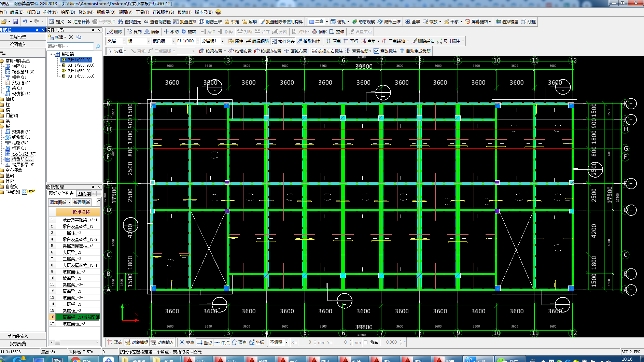Viewport: 644px width, 362px height.
Task: Collapse the 板负筋 tree node
Action: click(x=52, y=54)
